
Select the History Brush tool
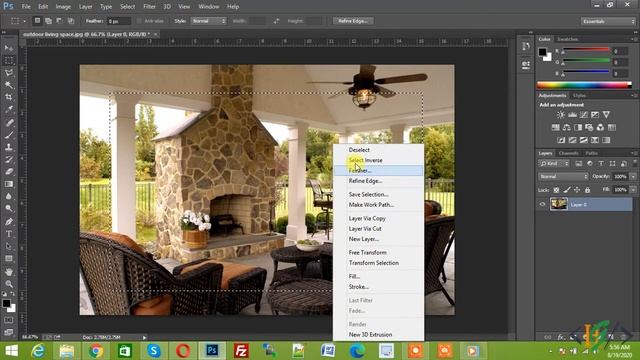click(x=9, y=160)
